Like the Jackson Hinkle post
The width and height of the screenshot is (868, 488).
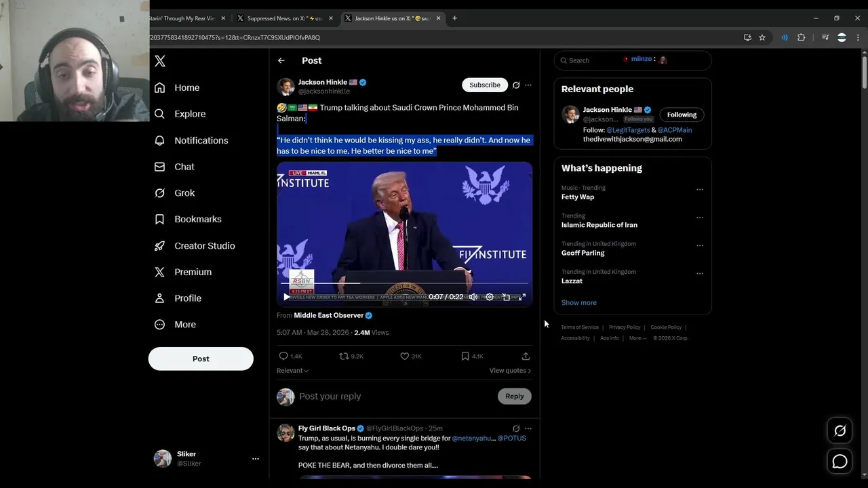[411, 356]
